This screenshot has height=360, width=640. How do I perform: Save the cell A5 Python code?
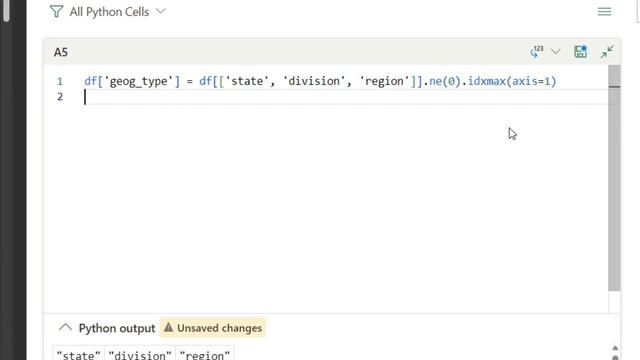coord(580,51)
